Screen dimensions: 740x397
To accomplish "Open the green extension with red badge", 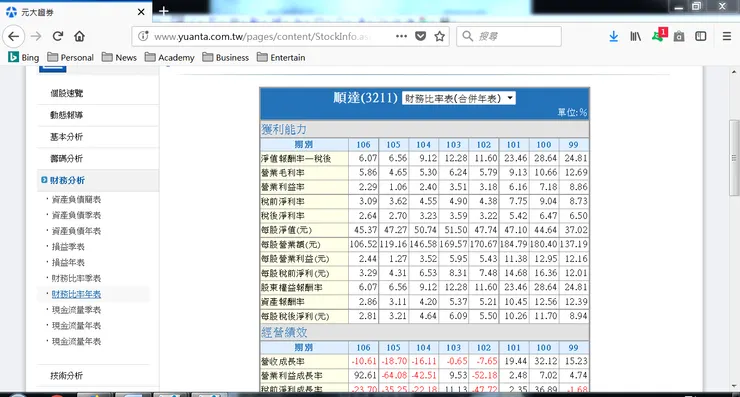I will (x=658, y=35).
